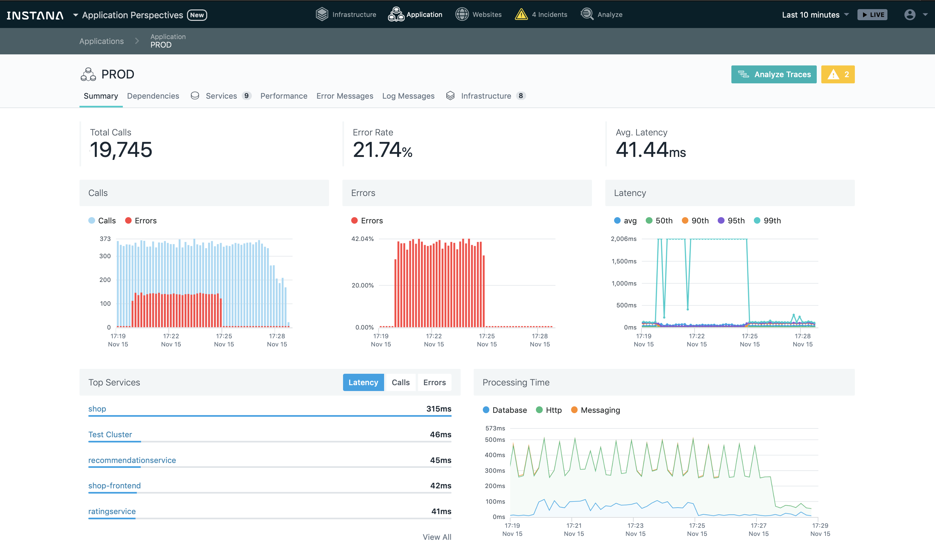Click the user account avatar icon

pos(910,15)
